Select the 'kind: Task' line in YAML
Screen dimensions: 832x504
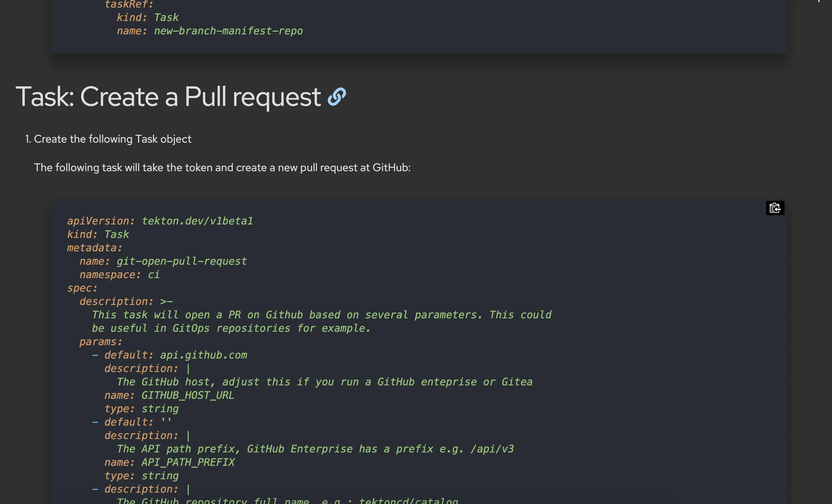point(98,234)
